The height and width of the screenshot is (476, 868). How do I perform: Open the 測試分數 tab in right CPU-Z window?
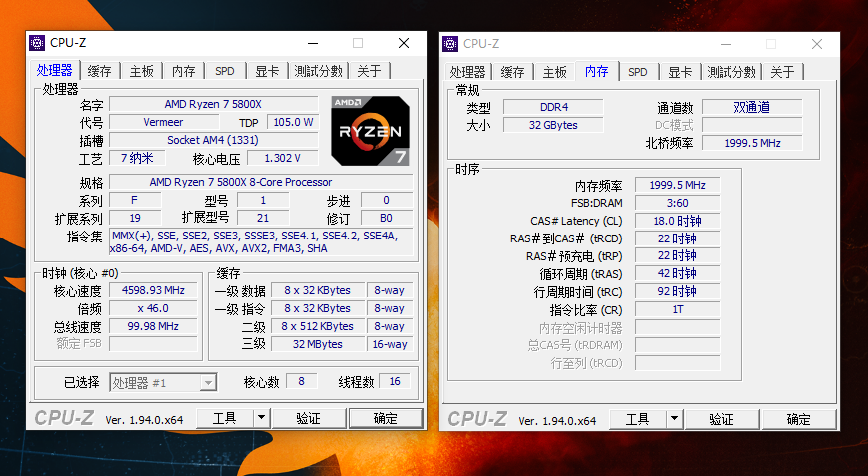[x=732, y=71]
